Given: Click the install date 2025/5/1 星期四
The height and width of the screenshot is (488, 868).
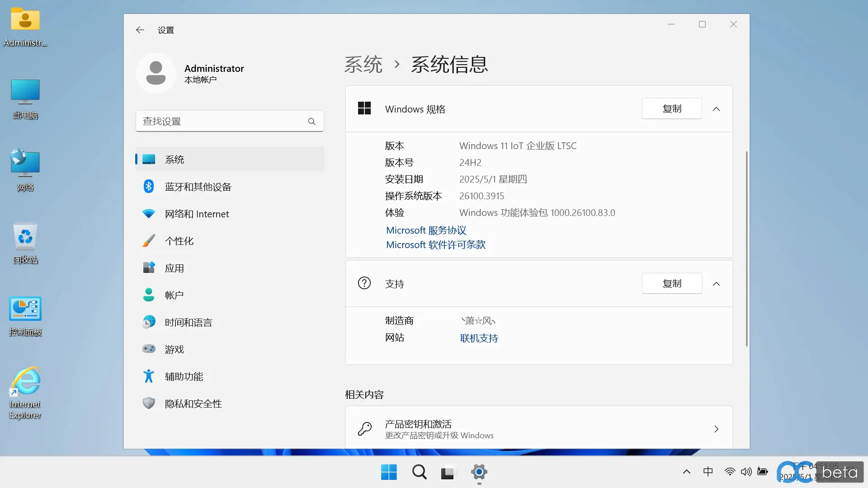Looking at the screenshot, I should pyautogui.click(x=493, y=179).
